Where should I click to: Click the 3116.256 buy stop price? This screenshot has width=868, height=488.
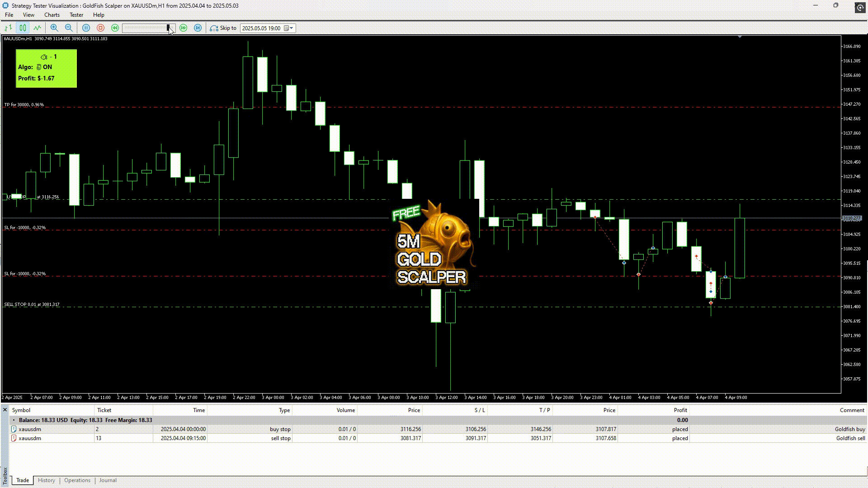pyautogui.click(x=410, y=429)
